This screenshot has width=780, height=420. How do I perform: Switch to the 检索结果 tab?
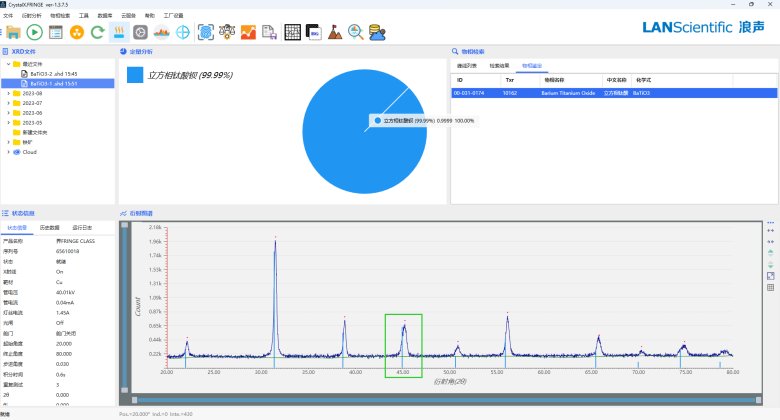click(x=499, y=65)
